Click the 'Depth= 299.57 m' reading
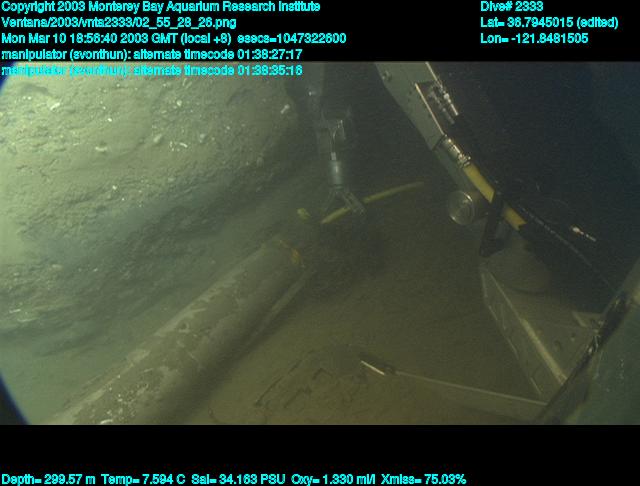 [48, 479]
